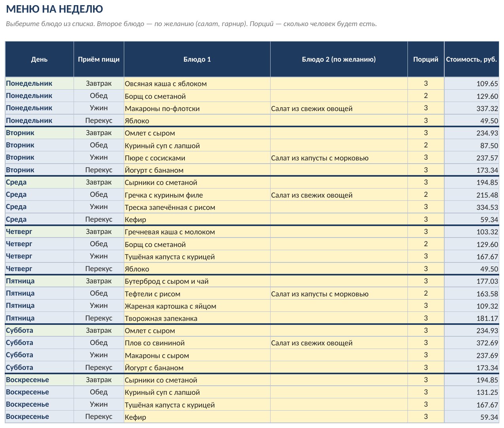Click the "Тефтели с рисом" dish cell

(x=197, y=294)
